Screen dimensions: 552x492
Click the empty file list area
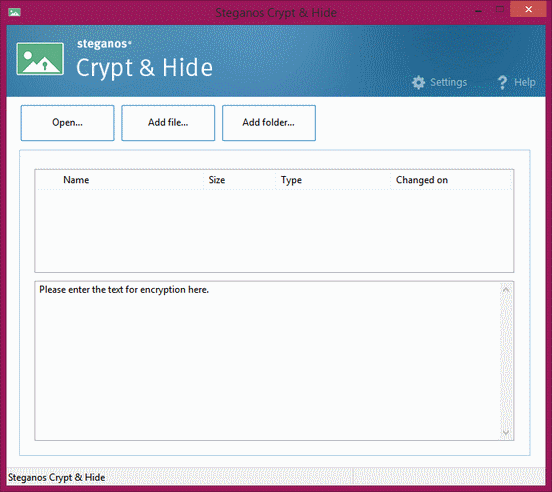pyautogui.click(x=274, y=231)
